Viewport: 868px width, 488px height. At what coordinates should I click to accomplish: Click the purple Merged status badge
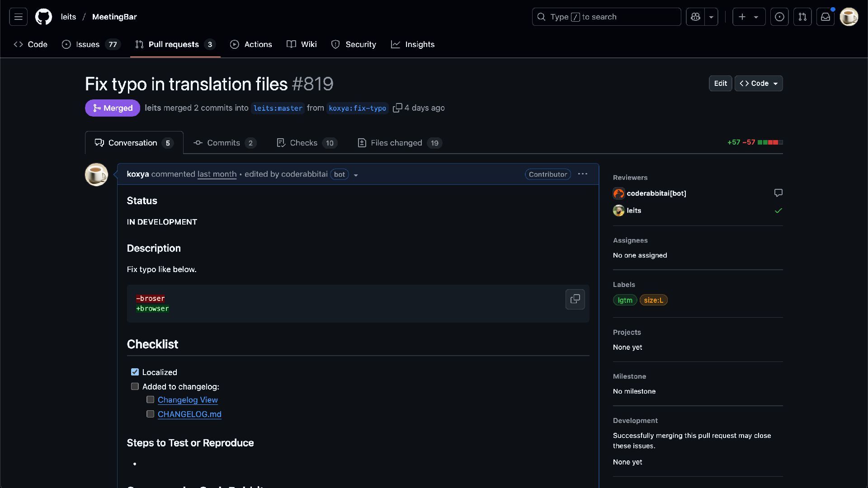(x=113, y=108)
